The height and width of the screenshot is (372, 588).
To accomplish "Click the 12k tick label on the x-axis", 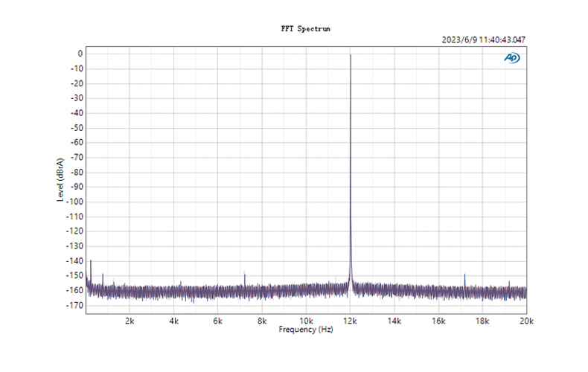I will click(x=351, y=321).
